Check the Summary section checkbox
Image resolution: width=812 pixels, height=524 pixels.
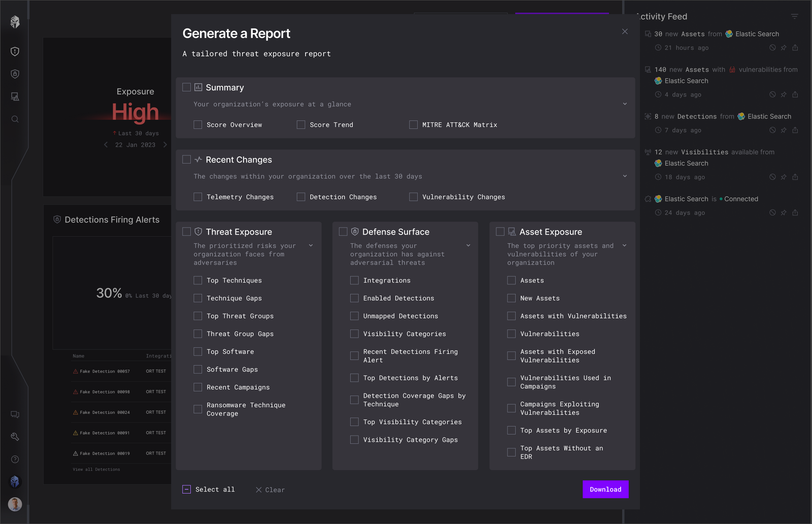[x=187, y=87]
